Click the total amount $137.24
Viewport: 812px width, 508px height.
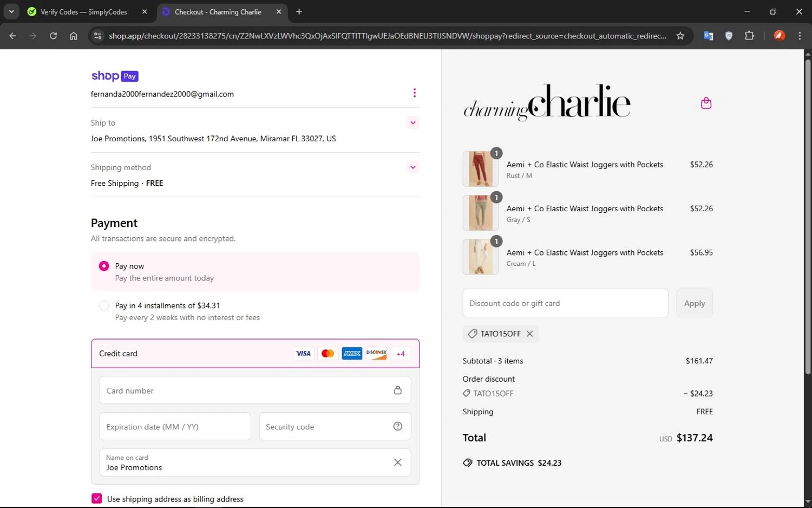(695, 438)
